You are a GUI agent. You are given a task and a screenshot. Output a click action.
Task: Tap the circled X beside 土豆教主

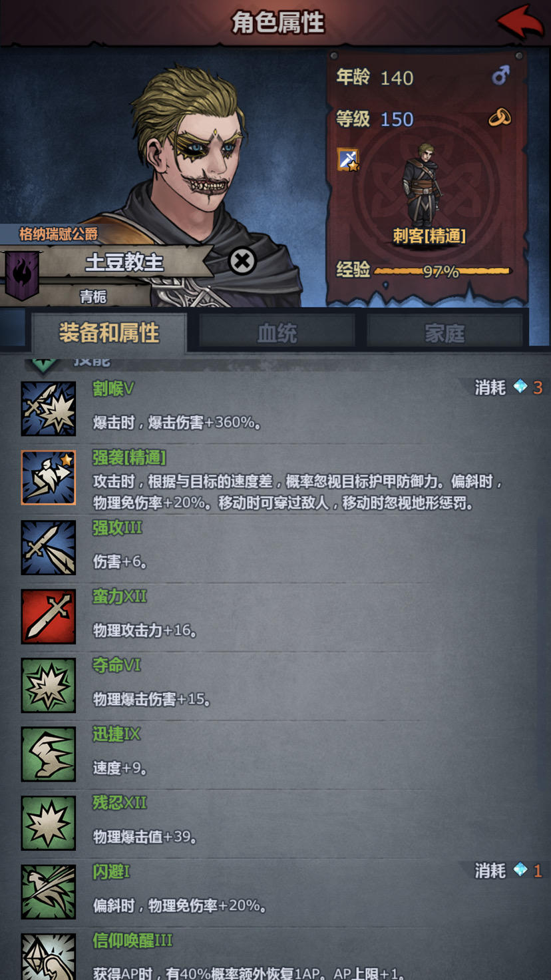[x=242, y=261]
